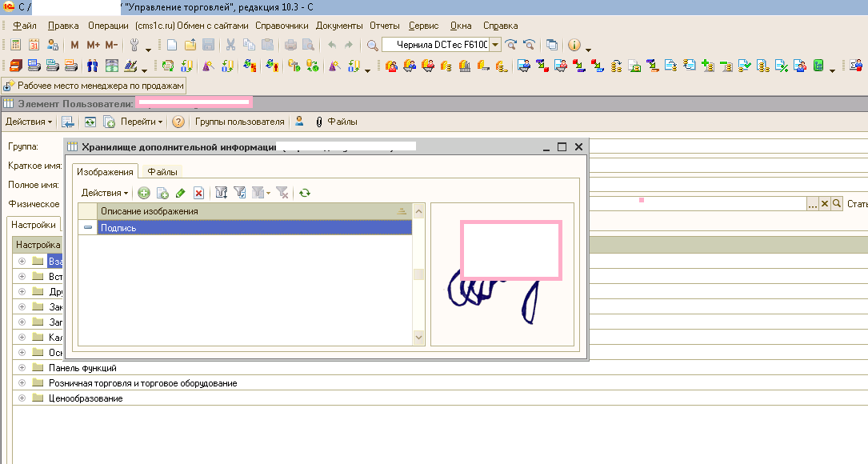Click Группы пользователя in the form toolbar
Image resolution: width=868 pixels, height=464 pixels.
pyautogui.click(x=239, y=122)
